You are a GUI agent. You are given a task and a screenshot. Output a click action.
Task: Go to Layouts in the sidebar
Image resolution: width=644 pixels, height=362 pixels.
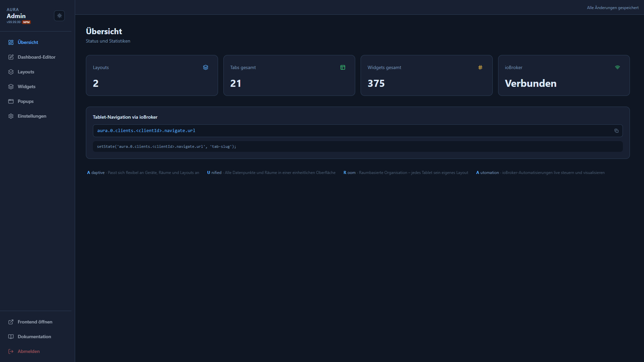36,72
